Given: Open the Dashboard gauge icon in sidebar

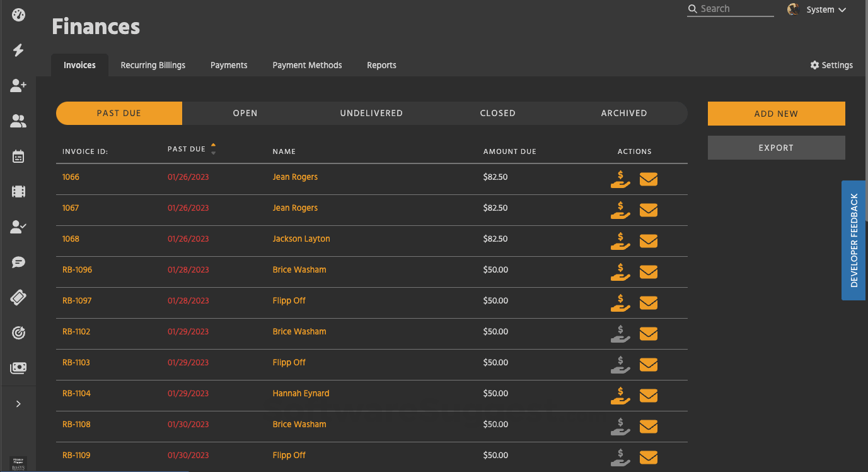Looking at the screenshot, I should (18, 15).
